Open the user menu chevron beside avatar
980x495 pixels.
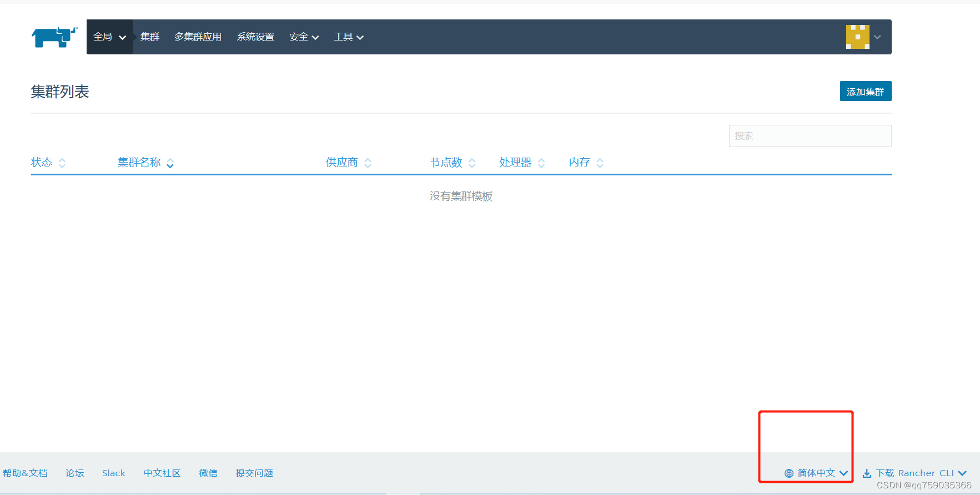click(x=877, y=37)
